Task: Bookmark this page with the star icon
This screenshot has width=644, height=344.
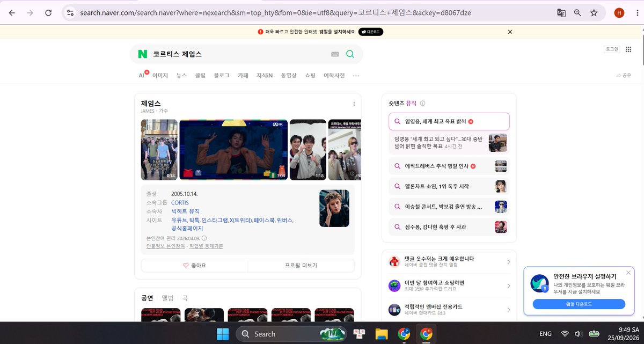Action: click(x=594, y=12)
